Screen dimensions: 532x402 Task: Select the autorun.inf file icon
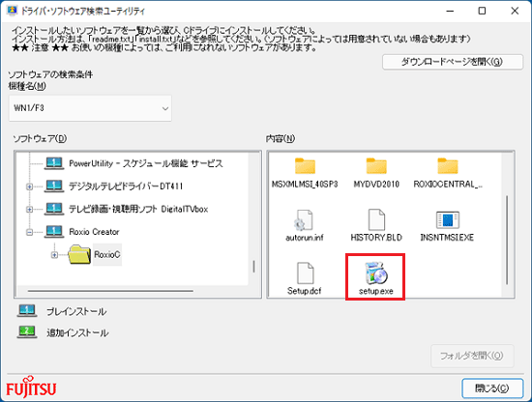coord(304,219)
